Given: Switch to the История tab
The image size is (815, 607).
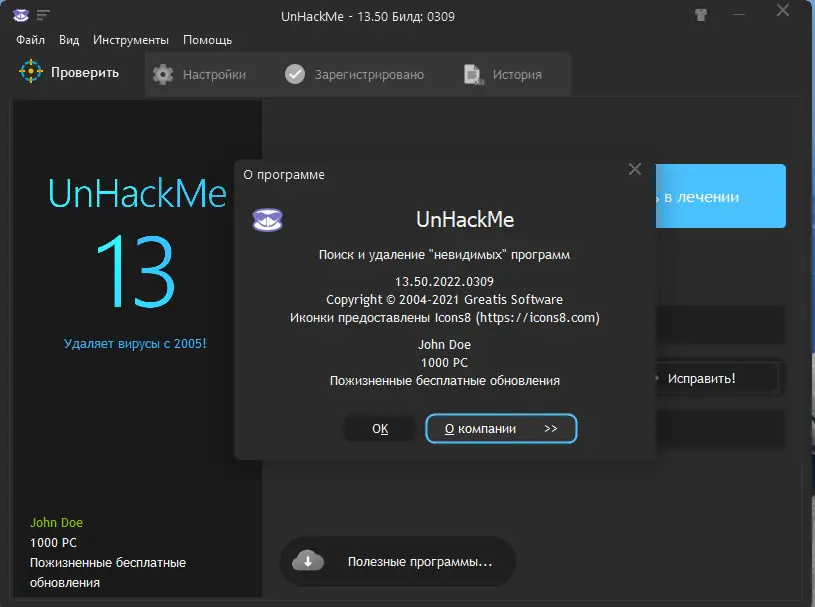Looking at the screenshot, I should pos(517,75).
